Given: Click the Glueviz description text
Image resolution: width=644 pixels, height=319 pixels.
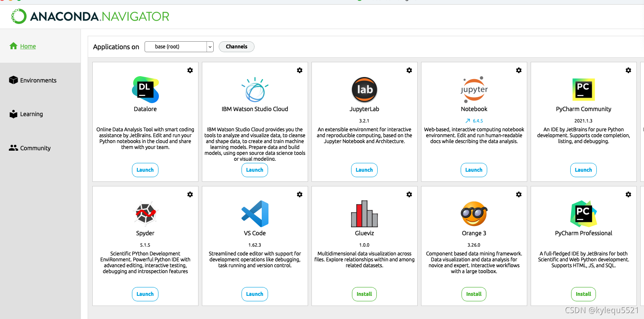Looking at the screenshot, I should (x=364, y=260).
